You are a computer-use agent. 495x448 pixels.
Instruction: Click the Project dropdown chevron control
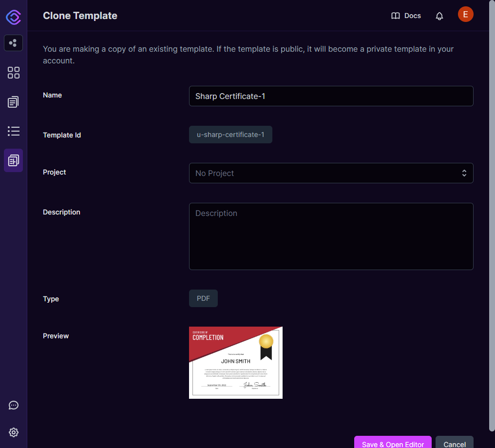[x=464, y=173]
